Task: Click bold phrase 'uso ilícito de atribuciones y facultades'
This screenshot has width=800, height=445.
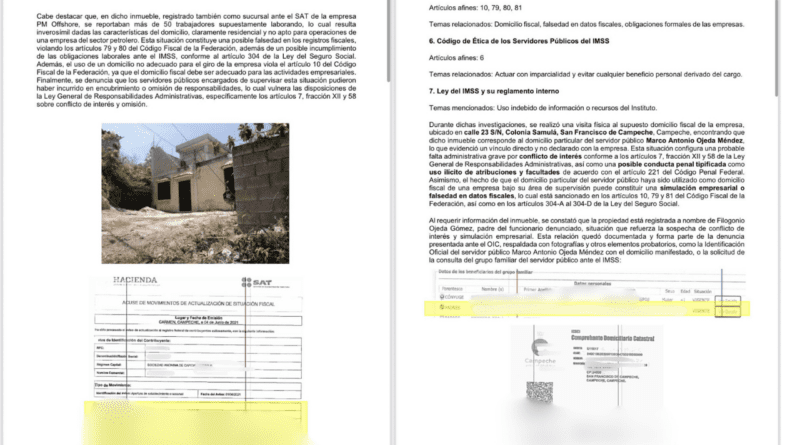Action: (494, 172)
